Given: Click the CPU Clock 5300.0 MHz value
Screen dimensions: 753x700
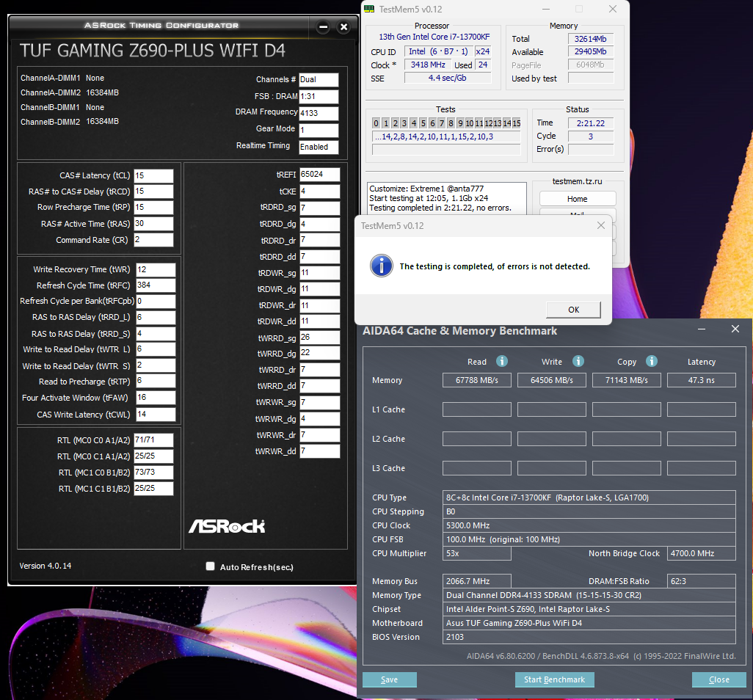Looking at the screenshot, I should 589,525.
